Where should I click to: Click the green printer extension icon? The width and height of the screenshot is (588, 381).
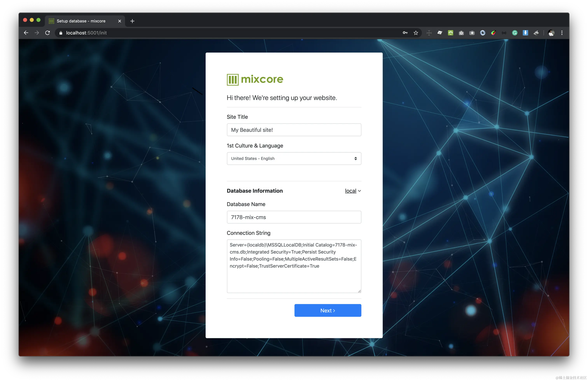[x=450, y=33]
